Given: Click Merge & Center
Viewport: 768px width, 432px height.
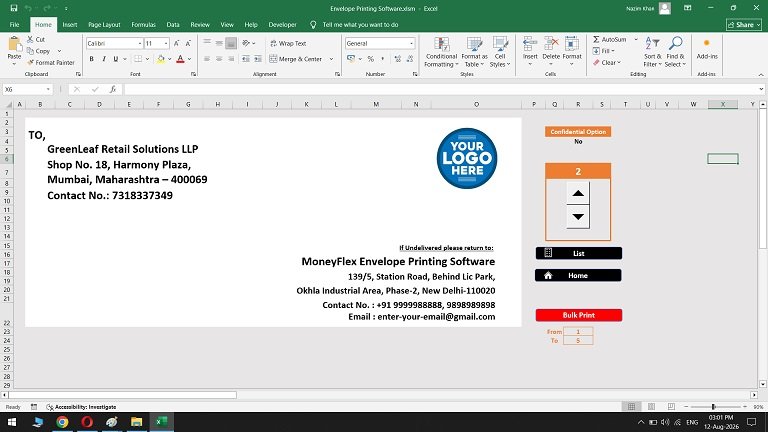Looking at the screenshot, I should pos(296,59).
